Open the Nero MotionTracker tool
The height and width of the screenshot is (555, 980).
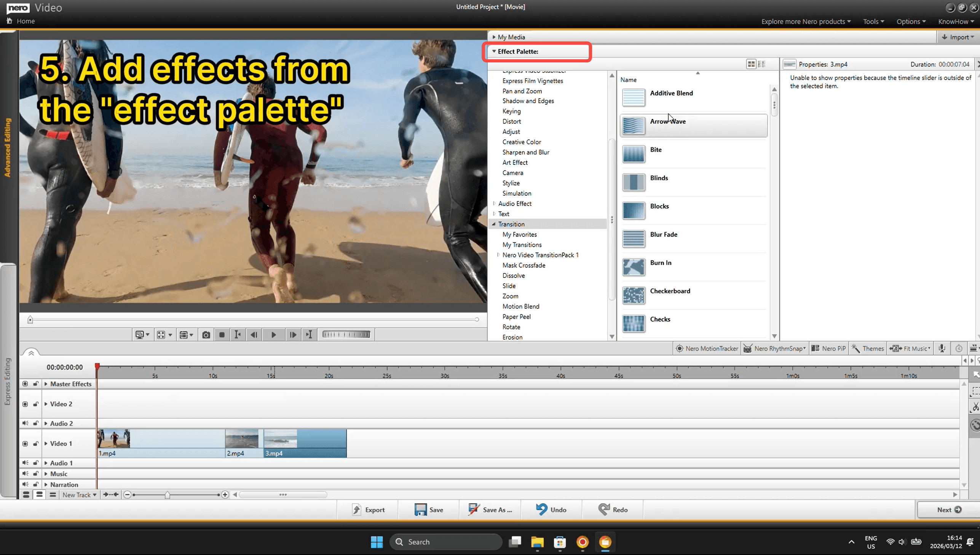point(707,348)
